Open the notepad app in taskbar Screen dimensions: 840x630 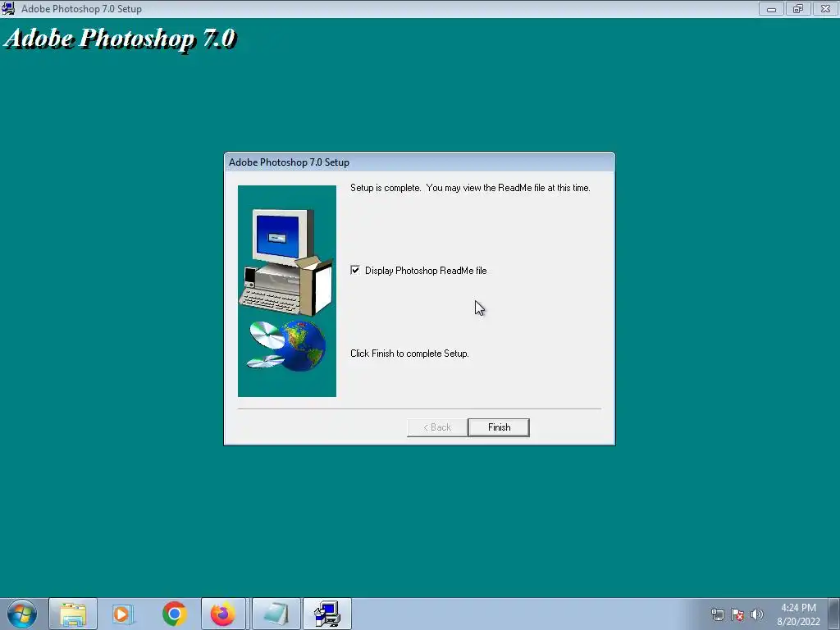pyautogui.click(x=276, y=614)
